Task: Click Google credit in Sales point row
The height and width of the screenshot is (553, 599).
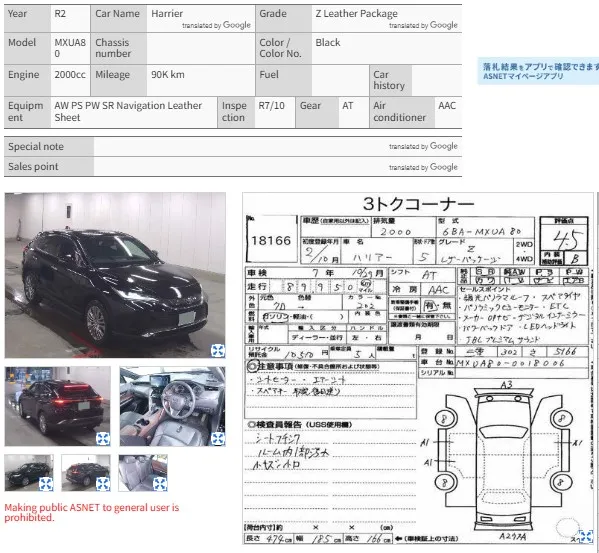Action: (423, 167)
